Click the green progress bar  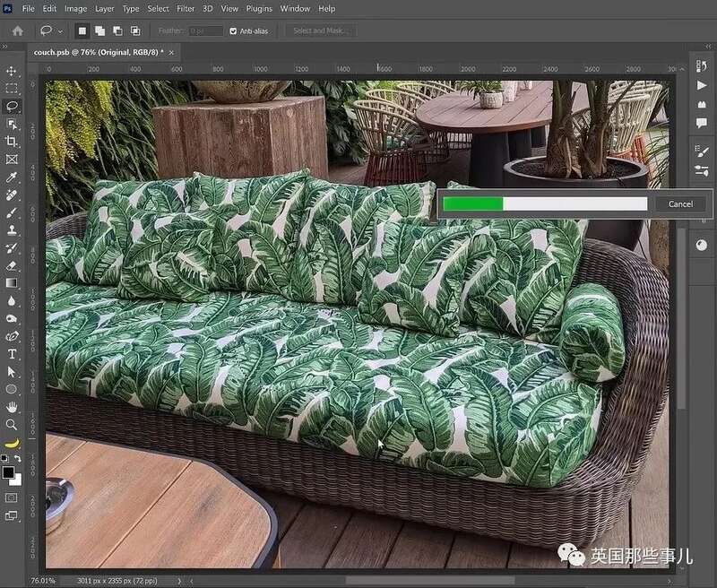point(473,204)
